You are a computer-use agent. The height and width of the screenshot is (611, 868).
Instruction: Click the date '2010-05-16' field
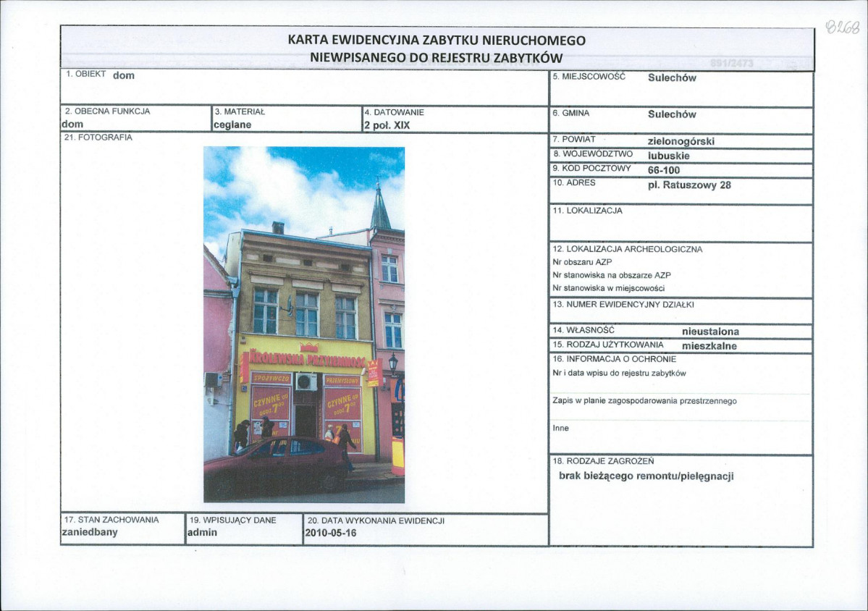click(331, 532)
